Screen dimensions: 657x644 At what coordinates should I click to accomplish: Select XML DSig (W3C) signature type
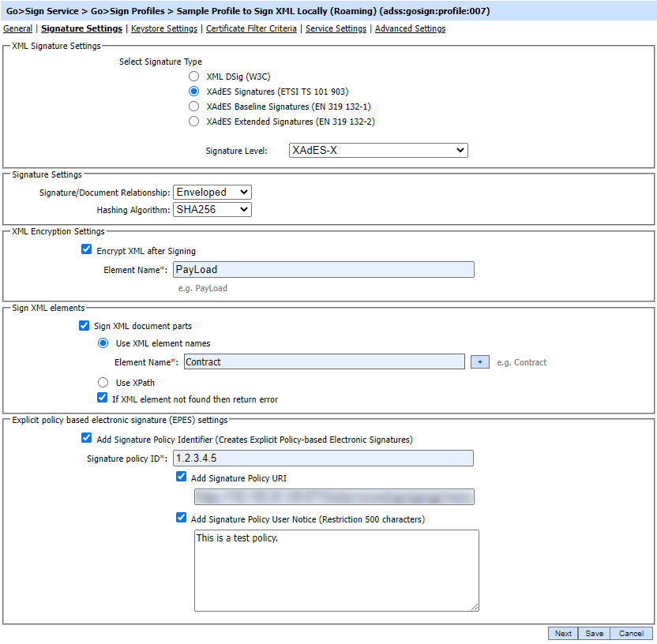click(x=194, y=77)
